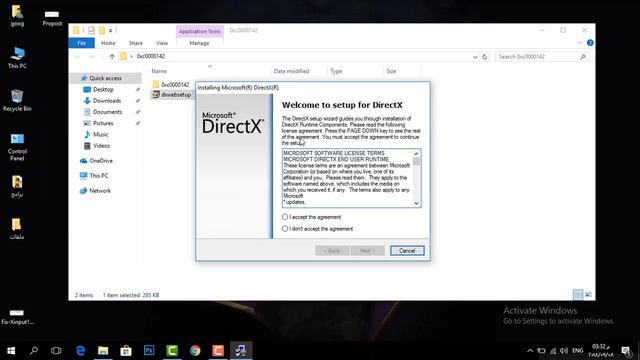Open Explorer help question mark icon
This screenshot has height=360, width=640.
point(590,42)
